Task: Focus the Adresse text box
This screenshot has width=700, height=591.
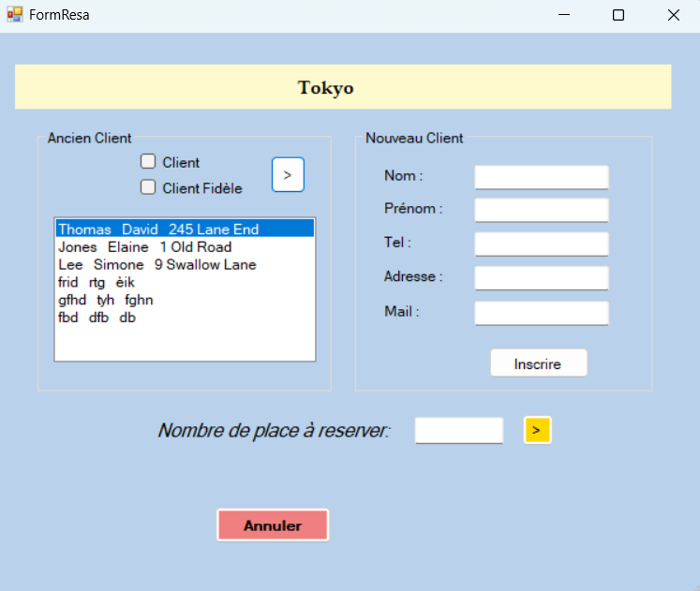Action: click(x=542, y=278)
